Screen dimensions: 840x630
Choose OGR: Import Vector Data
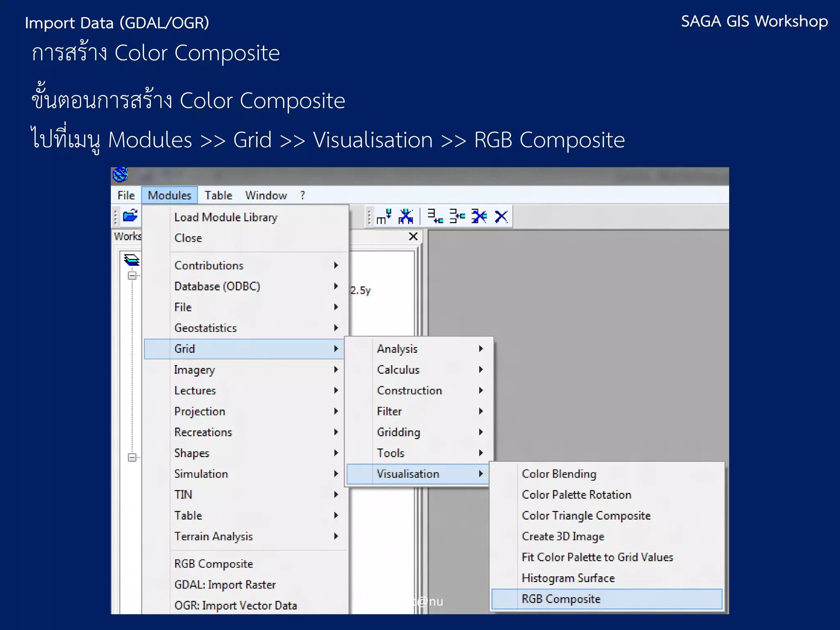[246, 605]
